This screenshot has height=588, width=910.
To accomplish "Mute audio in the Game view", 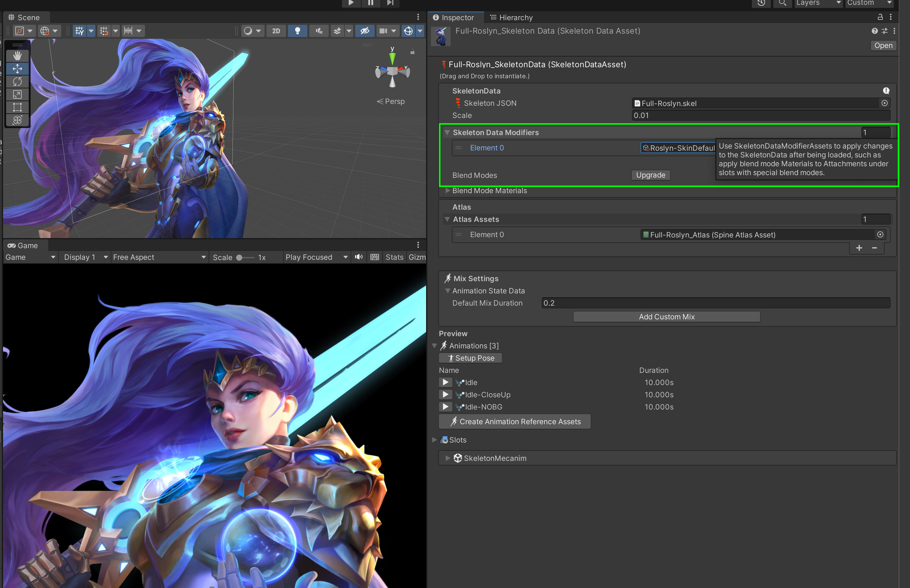I will (x=358, y=257).
